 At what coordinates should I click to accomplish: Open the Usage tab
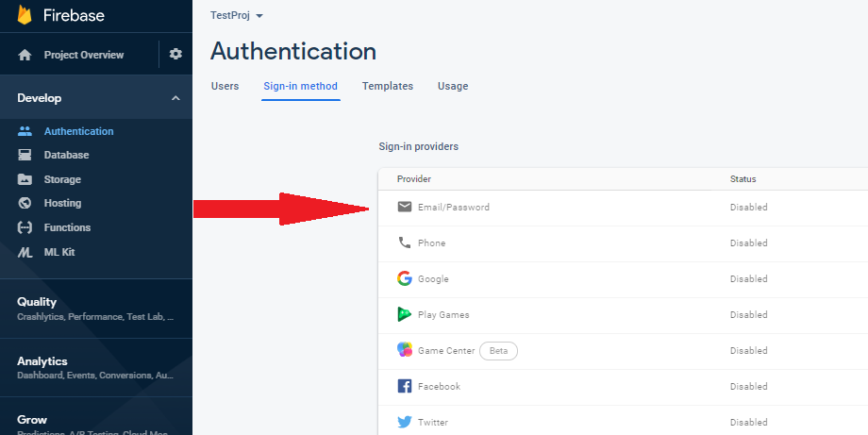(453, 86)
